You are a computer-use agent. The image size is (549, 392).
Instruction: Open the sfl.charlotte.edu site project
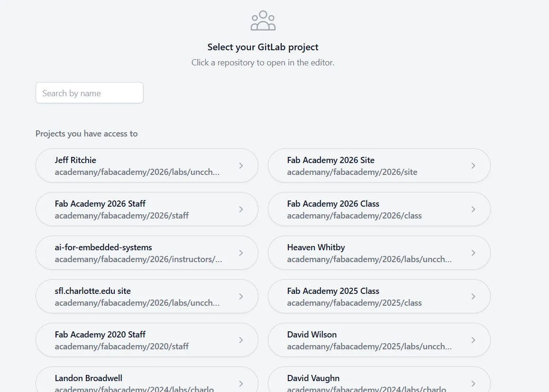point(137,297)
